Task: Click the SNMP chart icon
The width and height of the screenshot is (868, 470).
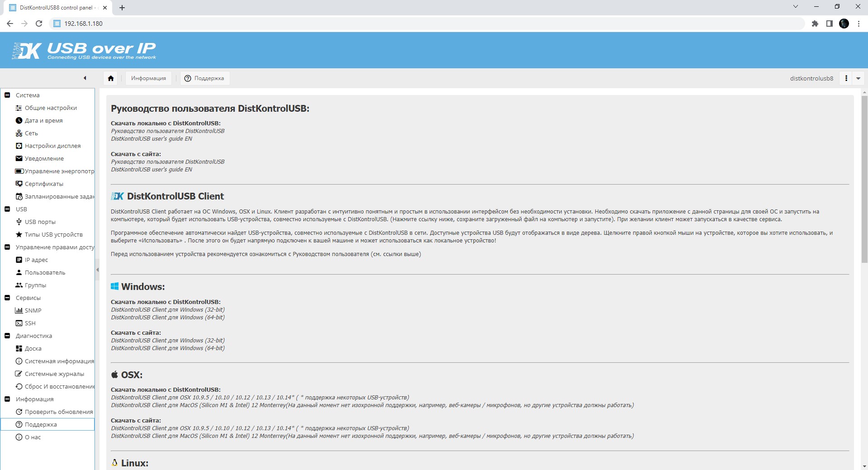Action: [x=19, y=310]
